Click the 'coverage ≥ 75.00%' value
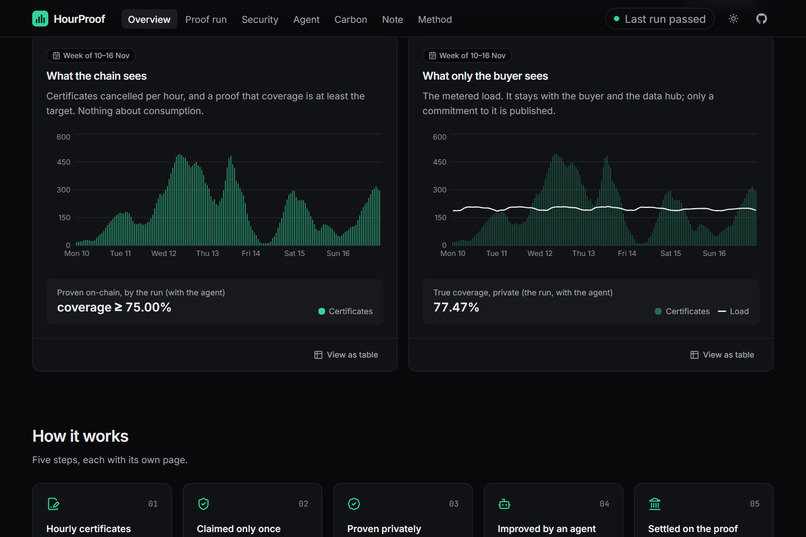806x537 pixels. (114, 307)
